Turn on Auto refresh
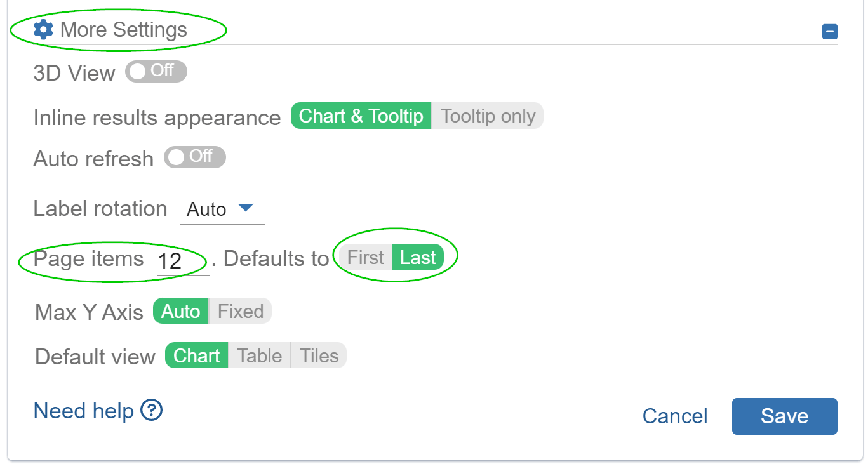The height and width of the screenshot is (471, 868). (194, 157)
